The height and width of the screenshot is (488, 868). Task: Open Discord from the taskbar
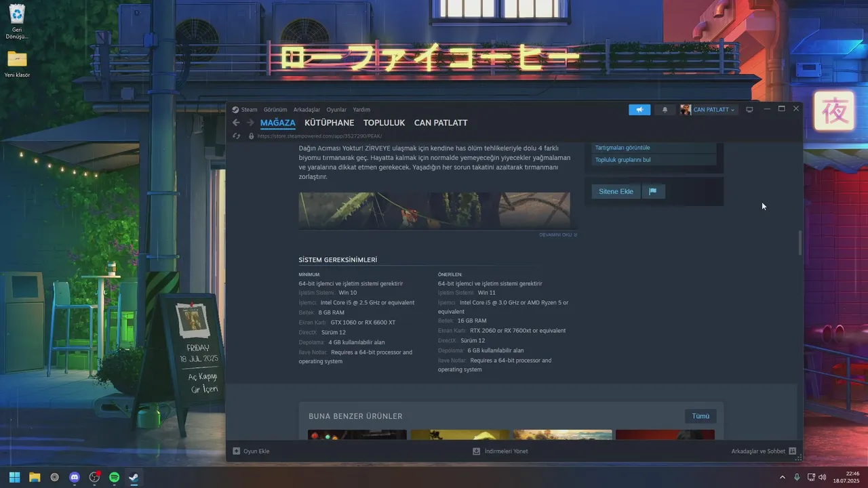pos(75,477)
